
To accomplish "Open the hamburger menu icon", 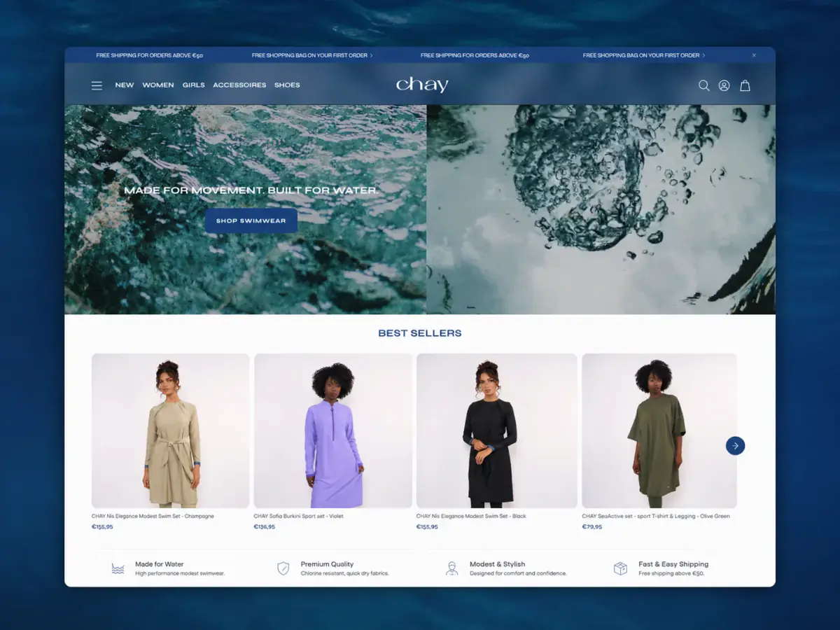I will tap(97, 85).
